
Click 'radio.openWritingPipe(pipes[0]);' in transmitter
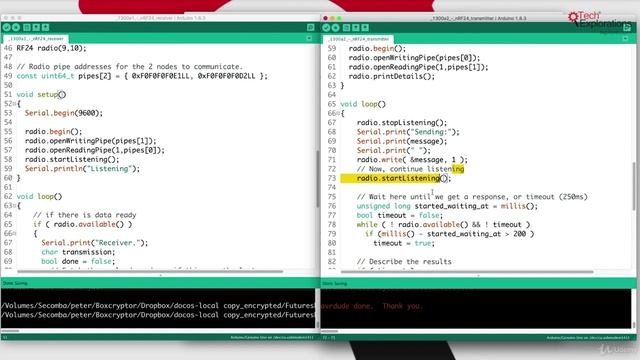pyautogui.click(x=414, y=58)
